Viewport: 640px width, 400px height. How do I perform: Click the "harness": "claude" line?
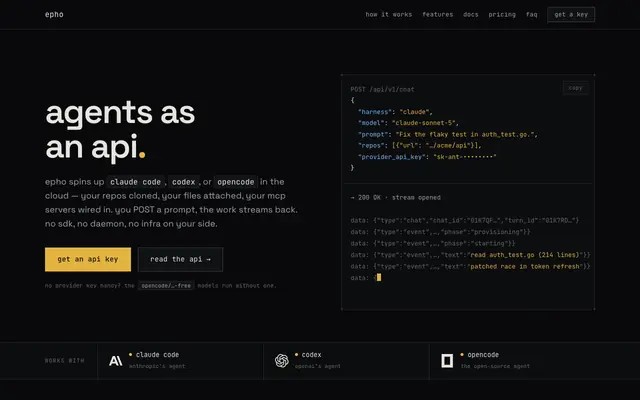pos(395,112)
